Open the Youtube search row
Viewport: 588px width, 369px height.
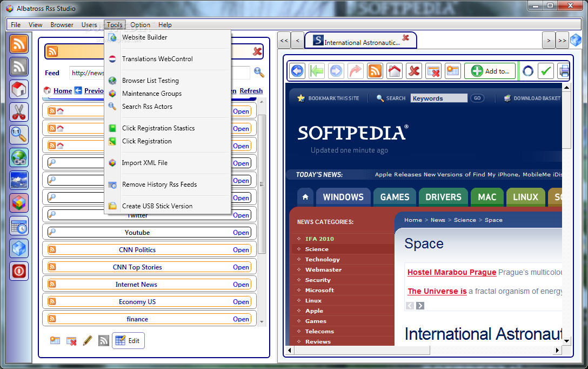(x=240, y=233)
